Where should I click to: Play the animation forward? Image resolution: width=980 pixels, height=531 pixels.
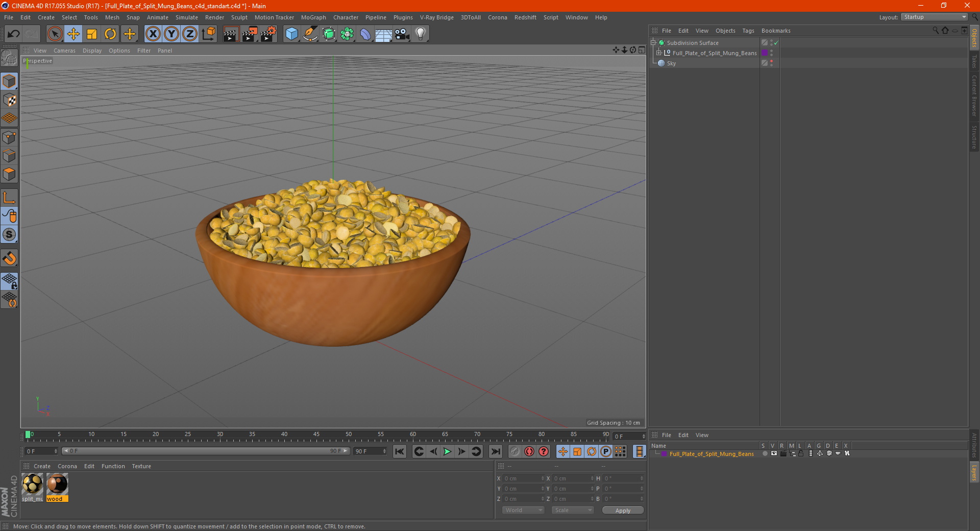coord(447,451)
